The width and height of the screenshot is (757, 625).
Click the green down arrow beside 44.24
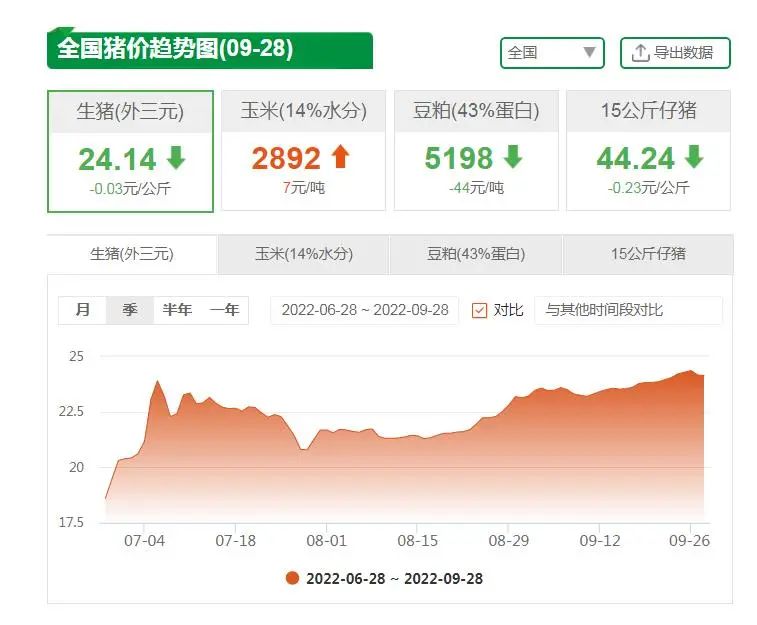click(x=694, y=156)
